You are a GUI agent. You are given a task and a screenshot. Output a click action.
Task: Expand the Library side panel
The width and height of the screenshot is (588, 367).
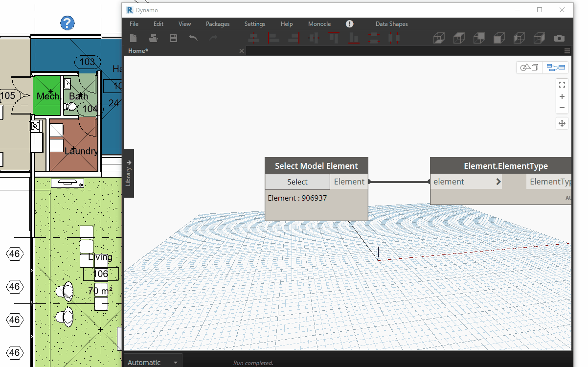(x=129, y=173)
